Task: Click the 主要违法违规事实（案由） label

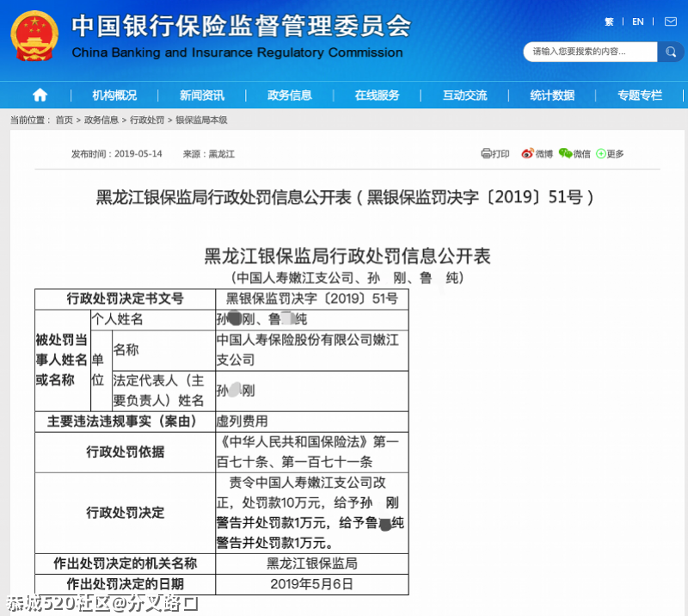Action: [125, 422]
